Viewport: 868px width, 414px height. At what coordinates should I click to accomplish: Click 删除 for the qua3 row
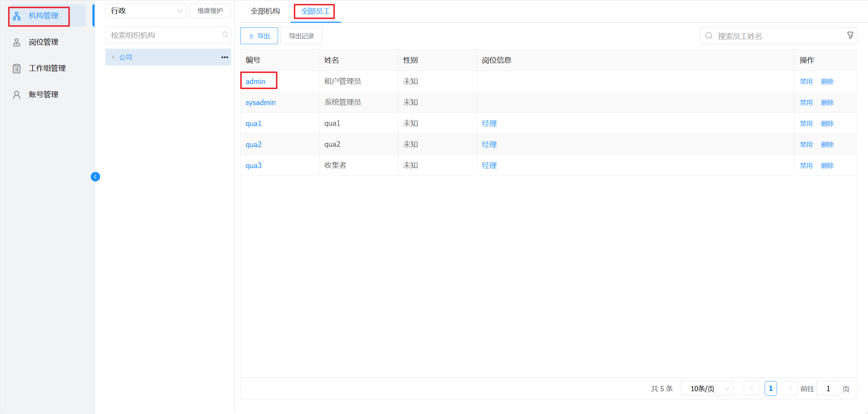click(827, 165)
